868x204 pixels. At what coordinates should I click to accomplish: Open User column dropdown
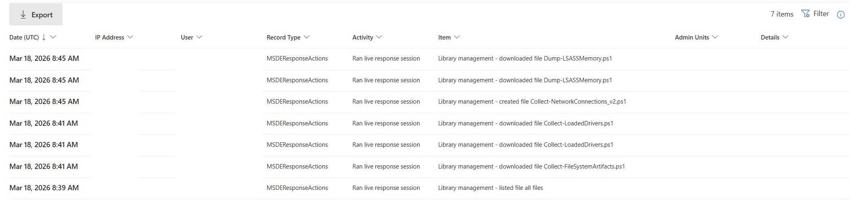[x=199, y=37]
